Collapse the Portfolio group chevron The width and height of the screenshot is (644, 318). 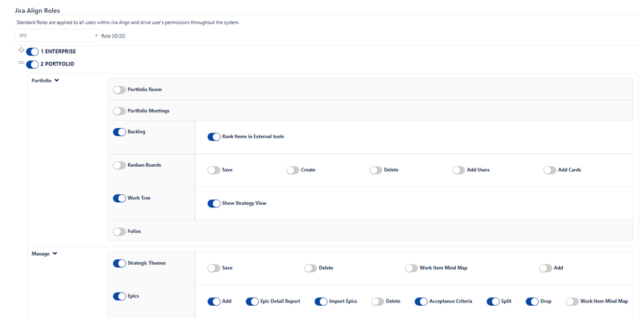(56, 80)
